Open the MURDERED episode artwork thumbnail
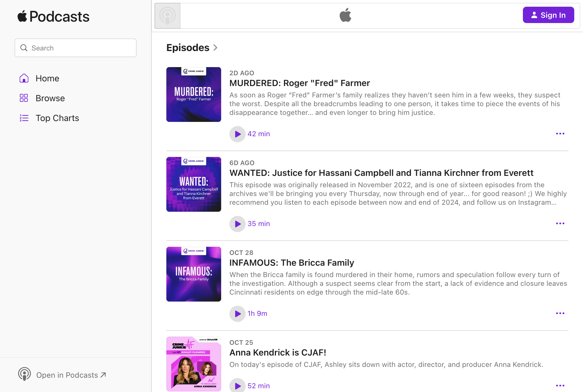583x392 pixels. (x=194, y=94)
